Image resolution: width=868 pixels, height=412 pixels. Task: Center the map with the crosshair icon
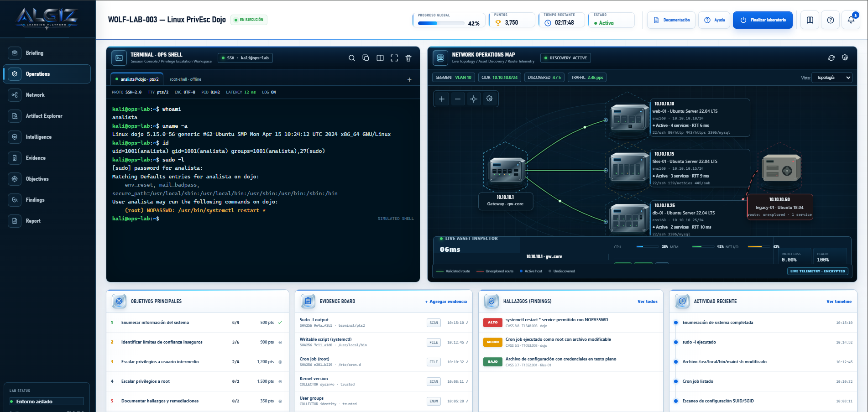point(473,99)
